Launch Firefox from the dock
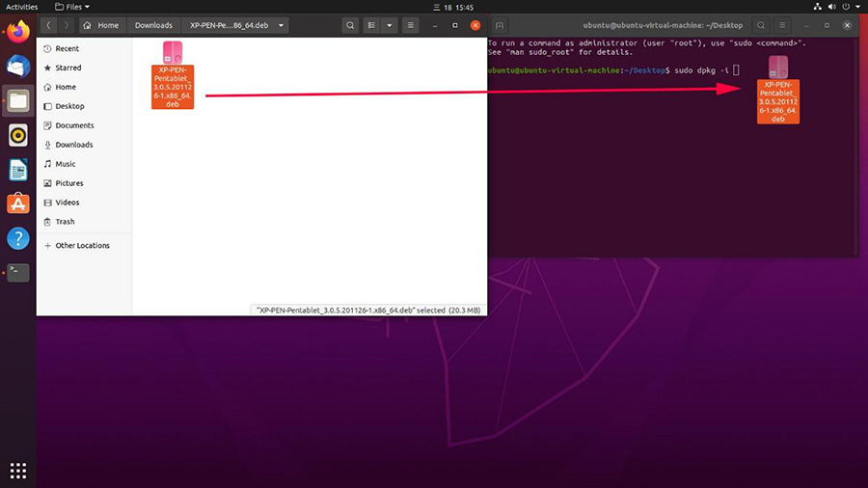This screenshot has width=868, height=488. 17,30
